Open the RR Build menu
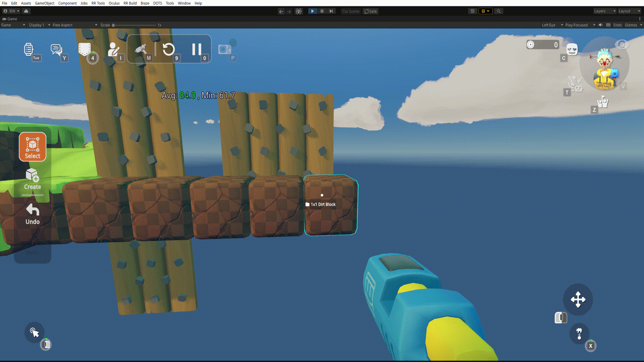The width and height of the screenshot is (644, 362). (130, 3)
